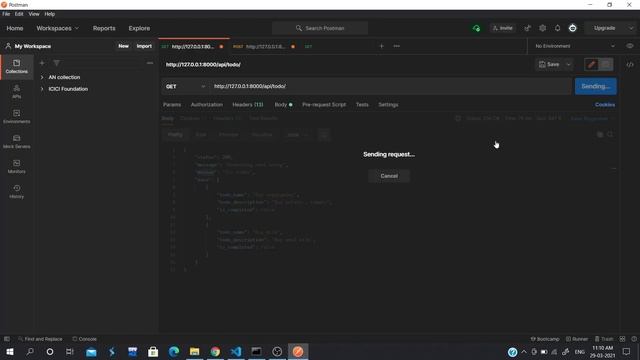The height and width of the screenshot is (360, 640).
Task: Click the Invite button
Action: pyautogui.click(x=502, y=28)
